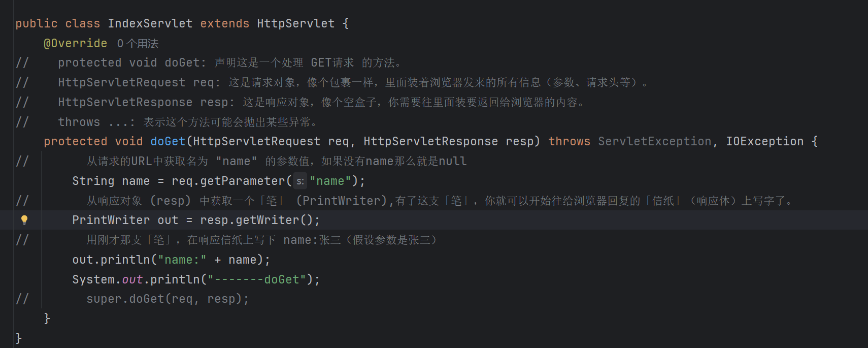Click the "name:" string in out.println
868x348 pixels.
182,260
